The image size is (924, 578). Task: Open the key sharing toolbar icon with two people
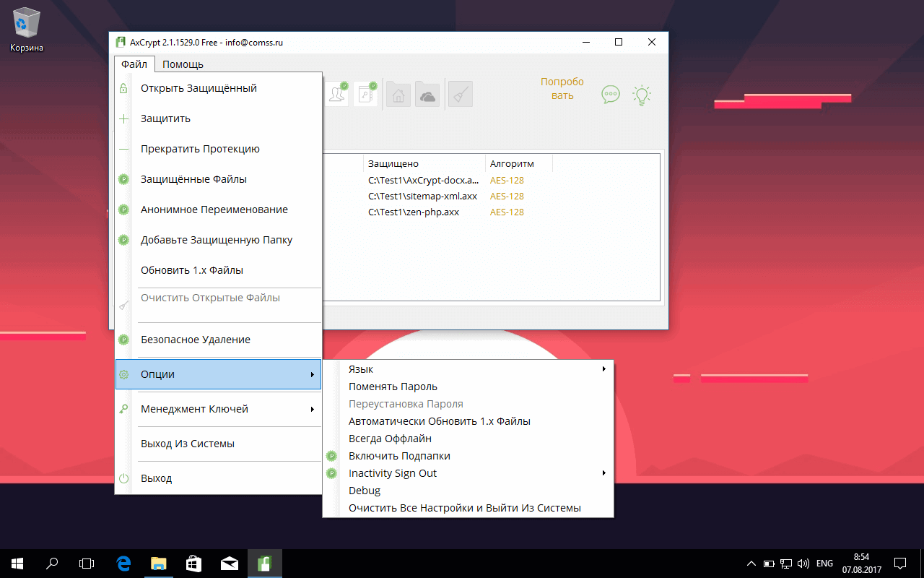point(336,94)
